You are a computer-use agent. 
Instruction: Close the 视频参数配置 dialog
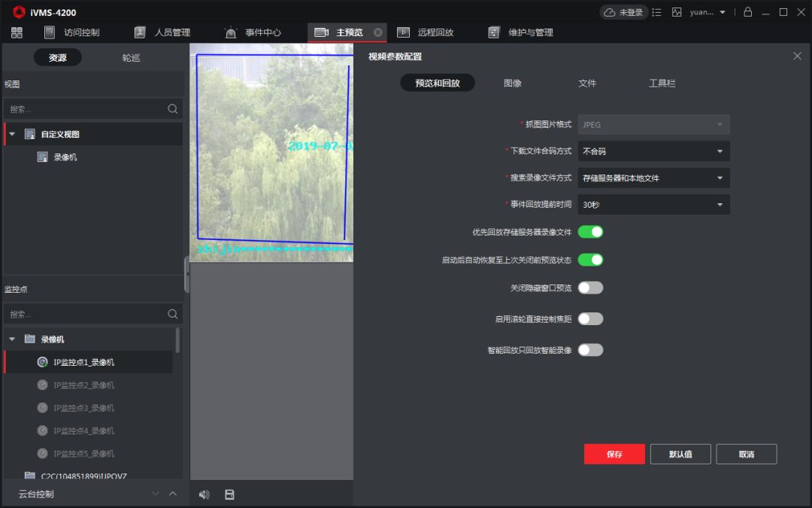tap(797, 56)
